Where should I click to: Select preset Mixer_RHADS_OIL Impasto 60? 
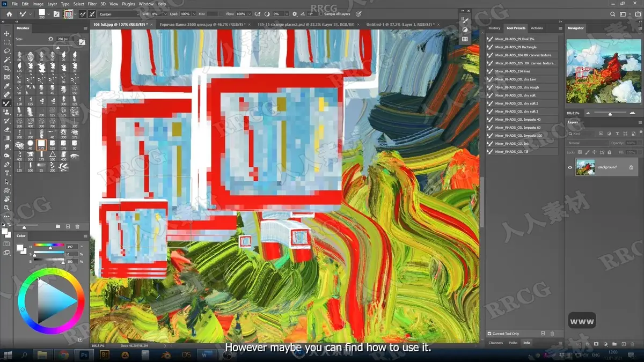coord(522,128)
